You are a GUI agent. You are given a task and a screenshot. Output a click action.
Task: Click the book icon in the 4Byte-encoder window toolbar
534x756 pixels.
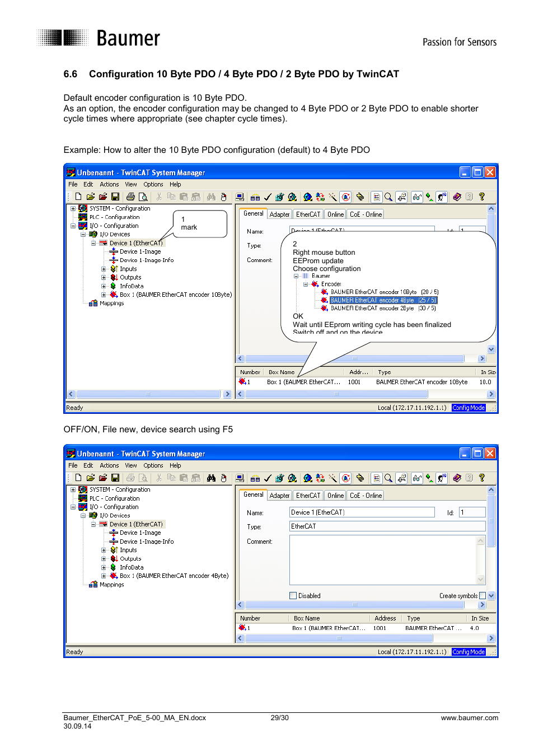pos(457,478)
